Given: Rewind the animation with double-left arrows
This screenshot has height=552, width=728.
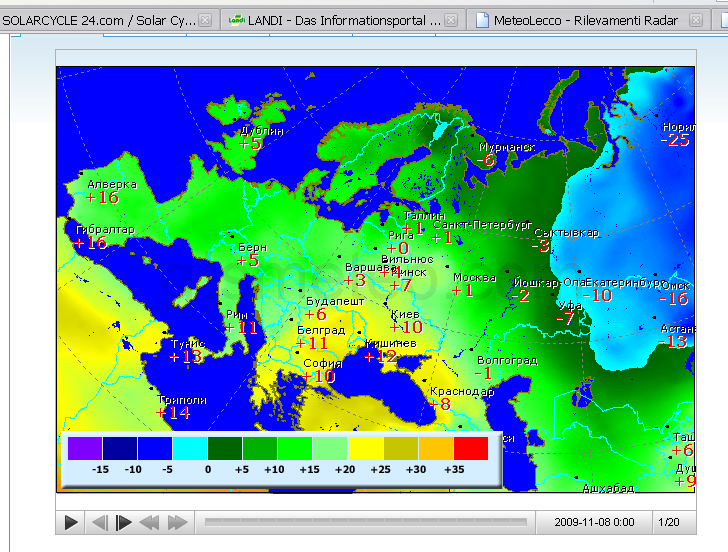Looking at the screenshot, I should [150, 522].
